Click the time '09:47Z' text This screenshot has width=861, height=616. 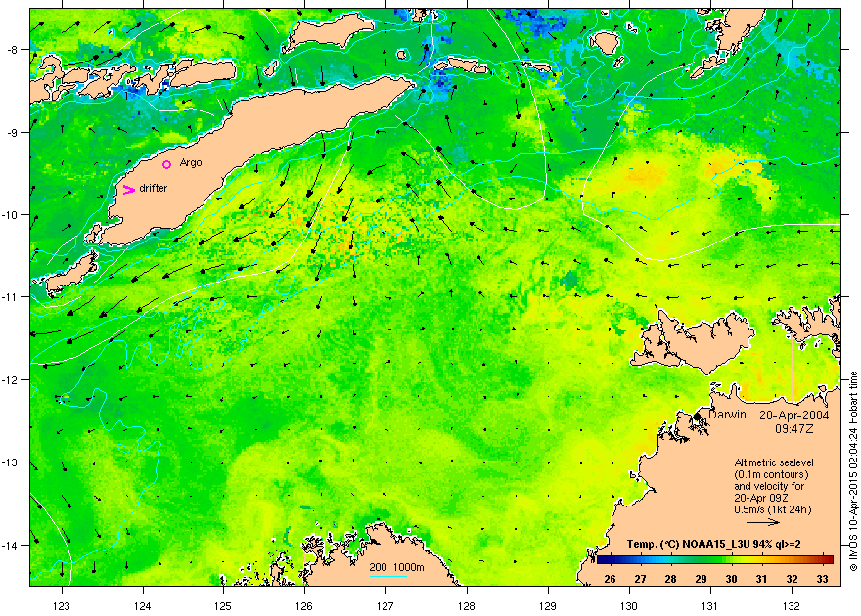pos(794,428)
